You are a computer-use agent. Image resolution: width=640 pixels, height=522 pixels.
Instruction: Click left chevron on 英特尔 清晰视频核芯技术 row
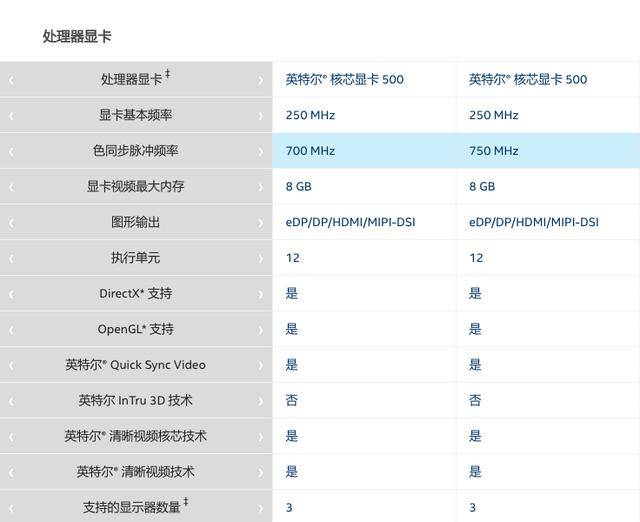(11, 437)
